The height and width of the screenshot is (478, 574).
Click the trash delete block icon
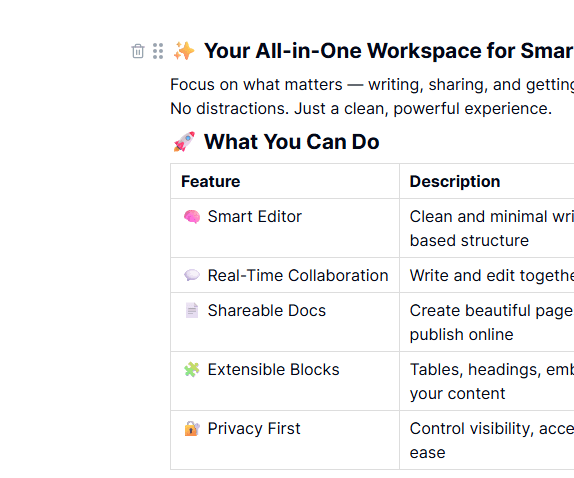pyautogui.click(x=138, y=51)
